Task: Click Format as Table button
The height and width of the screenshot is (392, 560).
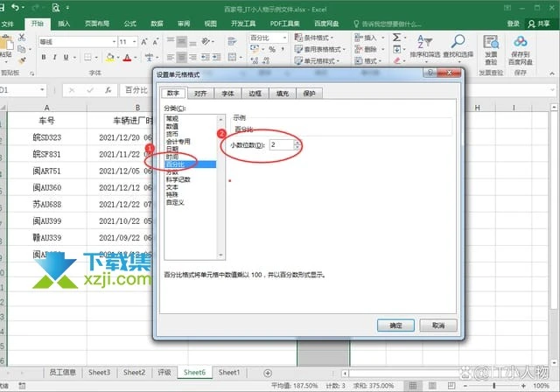Action: [320, 49]
